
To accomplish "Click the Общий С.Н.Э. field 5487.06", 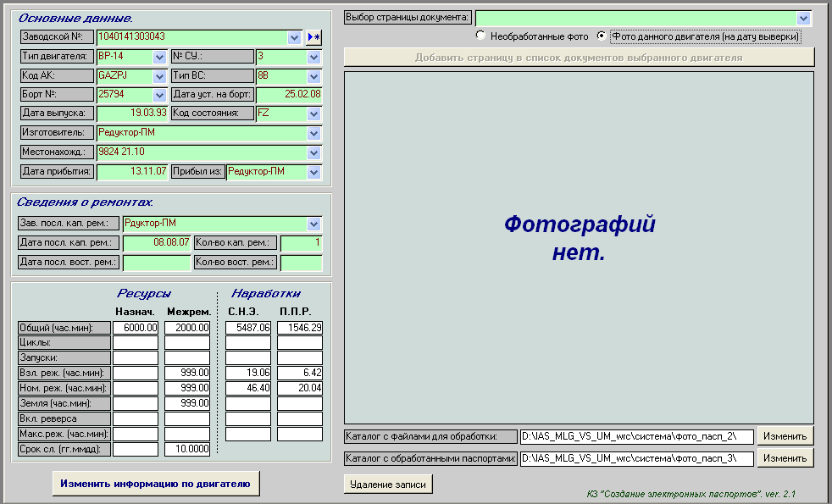I will 247,328.
